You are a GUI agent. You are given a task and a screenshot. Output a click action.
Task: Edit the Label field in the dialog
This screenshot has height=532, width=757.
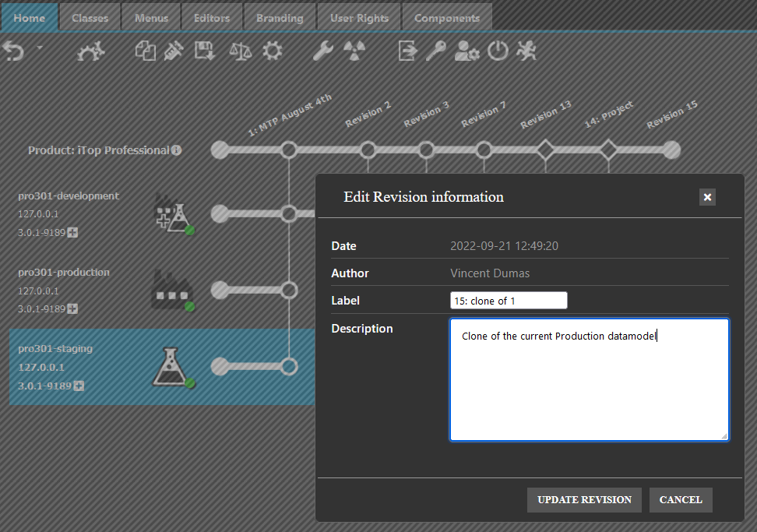pyautogui.click(x=508, y=300)
